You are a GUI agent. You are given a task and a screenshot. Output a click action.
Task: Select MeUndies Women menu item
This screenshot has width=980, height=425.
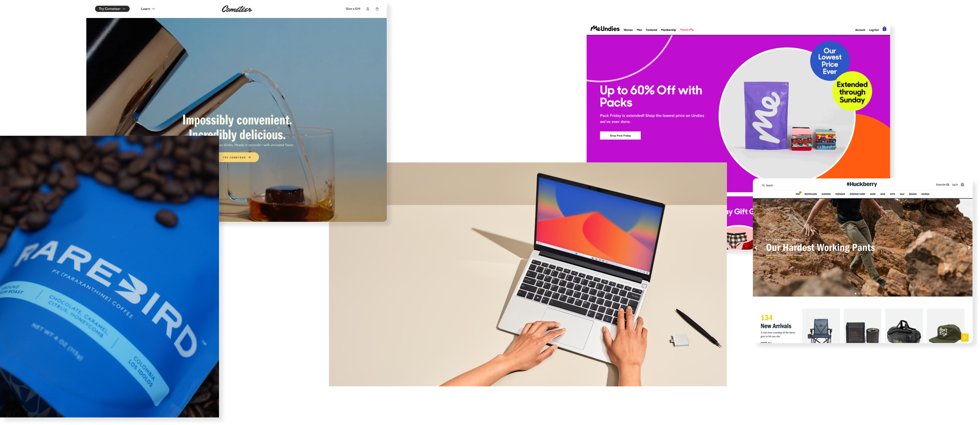click(x=628, y=29)
